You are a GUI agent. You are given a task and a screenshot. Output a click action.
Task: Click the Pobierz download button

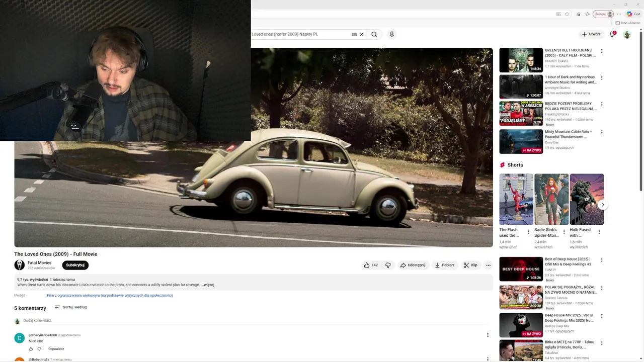click(445, 265)
